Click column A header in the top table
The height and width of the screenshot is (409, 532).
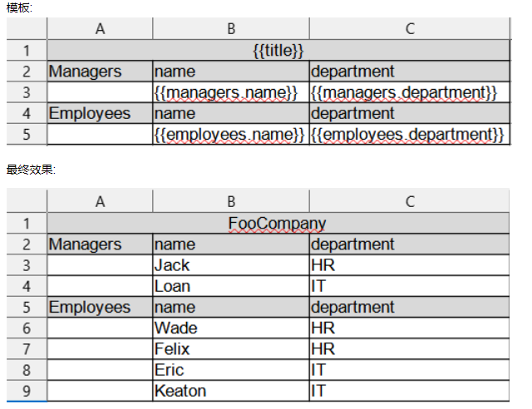tap(100, 29)
